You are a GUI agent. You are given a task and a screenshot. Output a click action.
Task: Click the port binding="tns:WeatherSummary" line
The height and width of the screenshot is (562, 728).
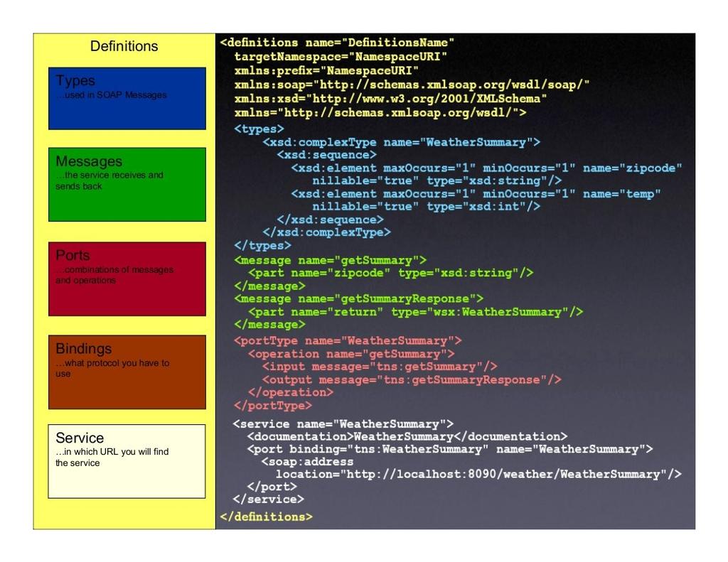(x=450, y=449)
